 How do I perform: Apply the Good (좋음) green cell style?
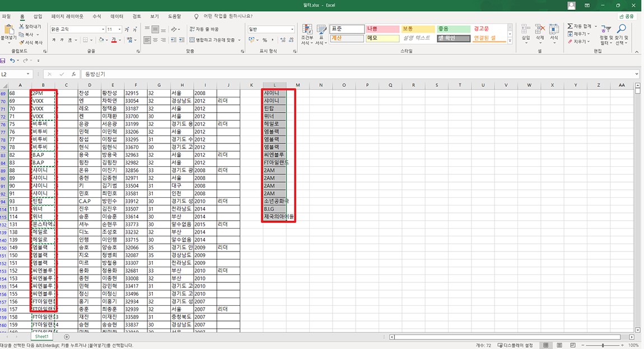pyautogui.click(x=453, y=29)
